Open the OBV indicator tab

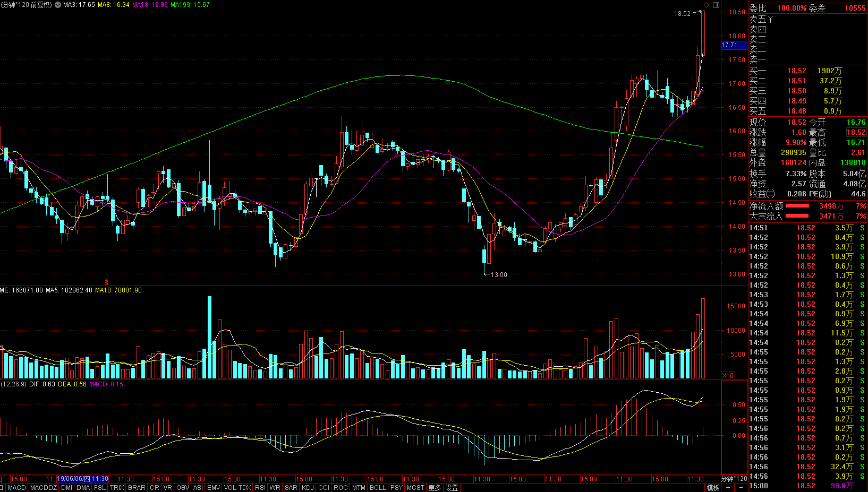(183, 488)
